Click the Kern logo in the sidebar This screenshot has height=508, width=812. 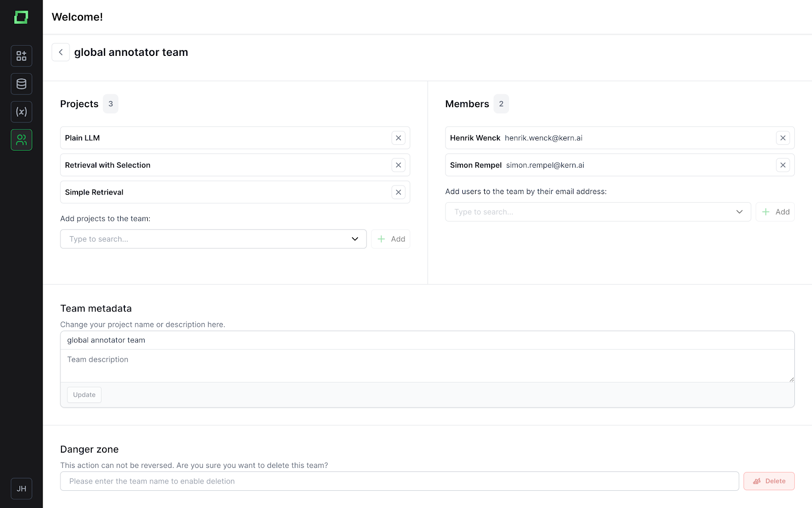21,17
